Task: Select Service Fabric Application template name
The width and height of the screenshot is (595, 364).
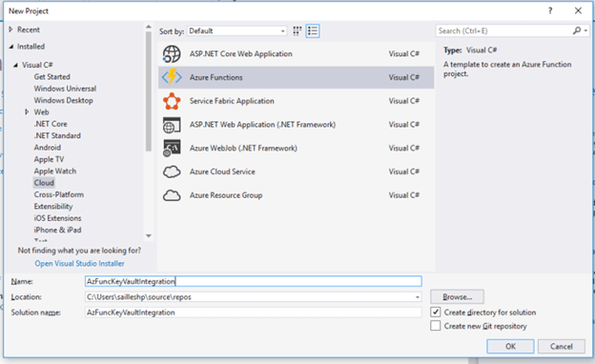Action: 232,101
